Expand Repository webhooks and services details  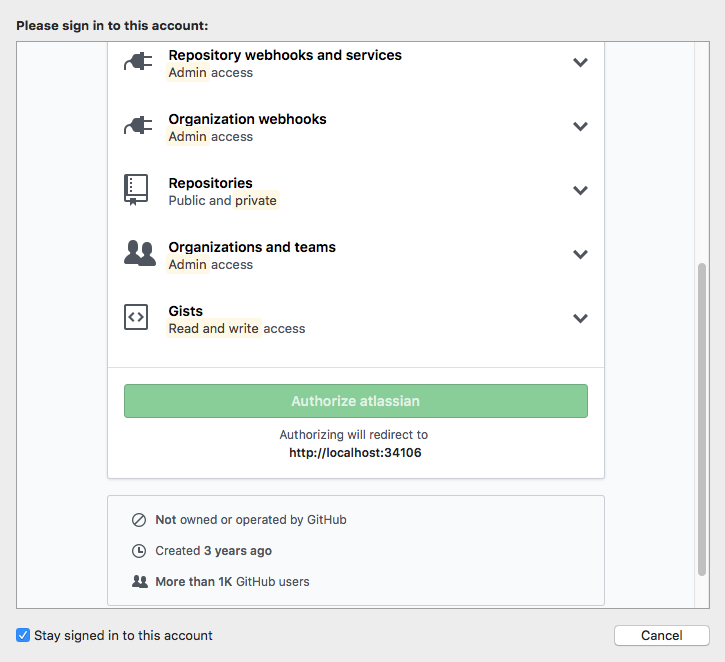pos(580,62)
